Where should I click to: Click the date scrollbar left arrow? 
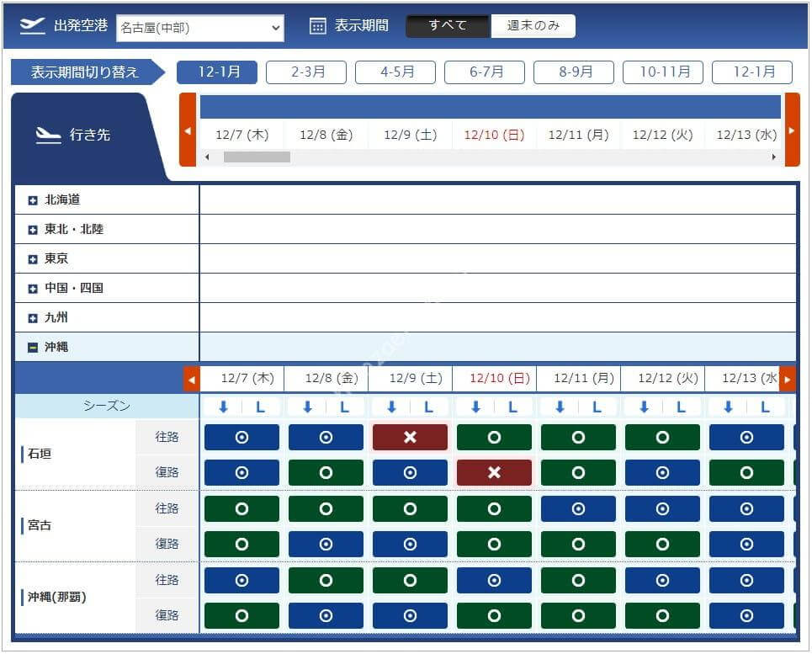207,157
